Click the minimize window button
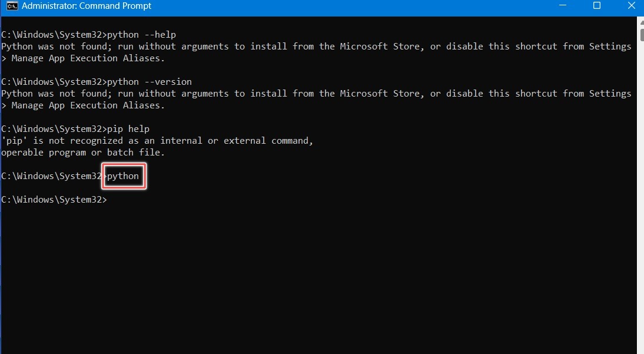The image size is (644, 354). coord(562,6)
